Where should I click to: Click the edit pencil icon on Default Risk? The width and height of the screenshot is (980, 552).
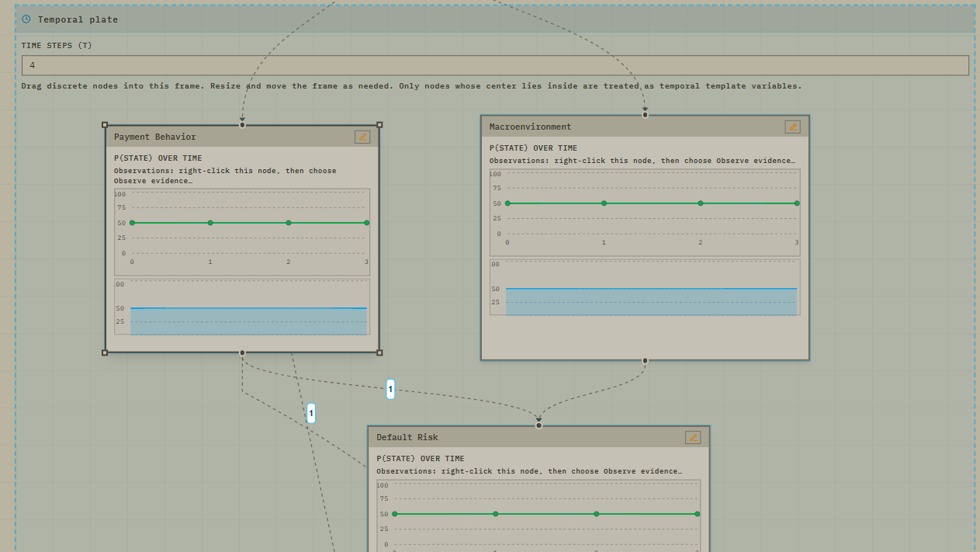point(693,437)
